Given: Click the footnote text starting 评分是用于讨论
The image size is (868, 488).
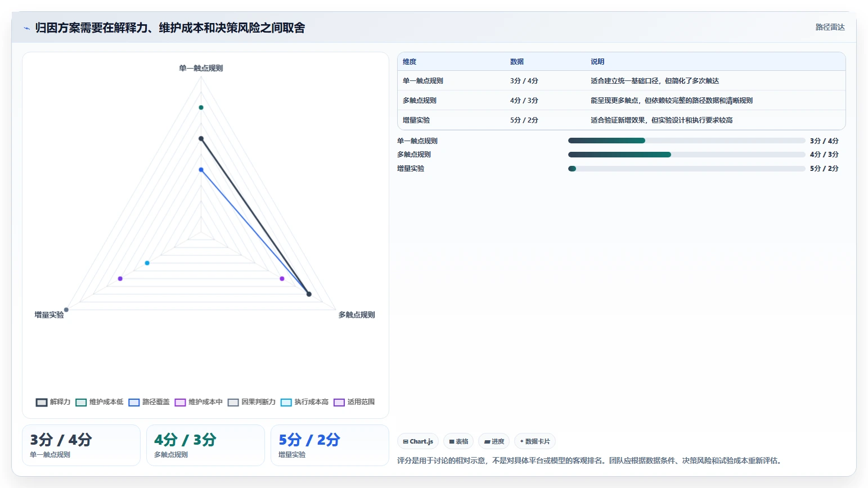Looking at the screenshot, I should 590,460.
